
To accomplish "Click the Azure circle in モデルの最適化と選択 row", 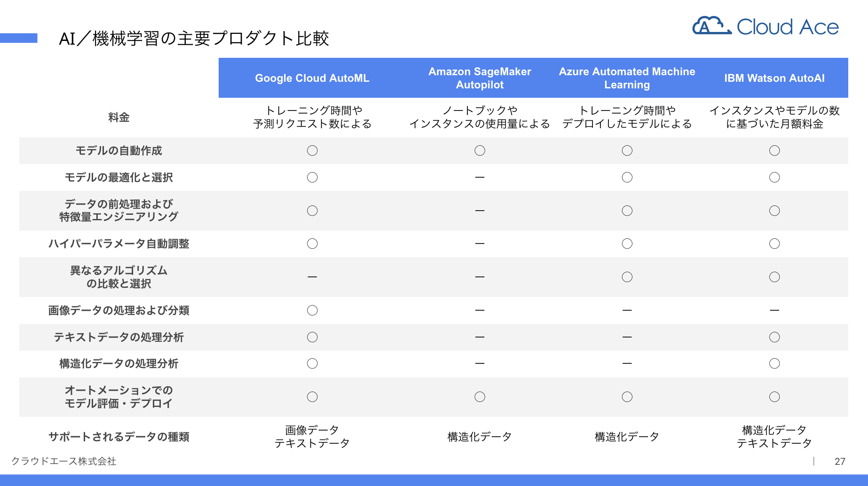I will pos(627,177).
